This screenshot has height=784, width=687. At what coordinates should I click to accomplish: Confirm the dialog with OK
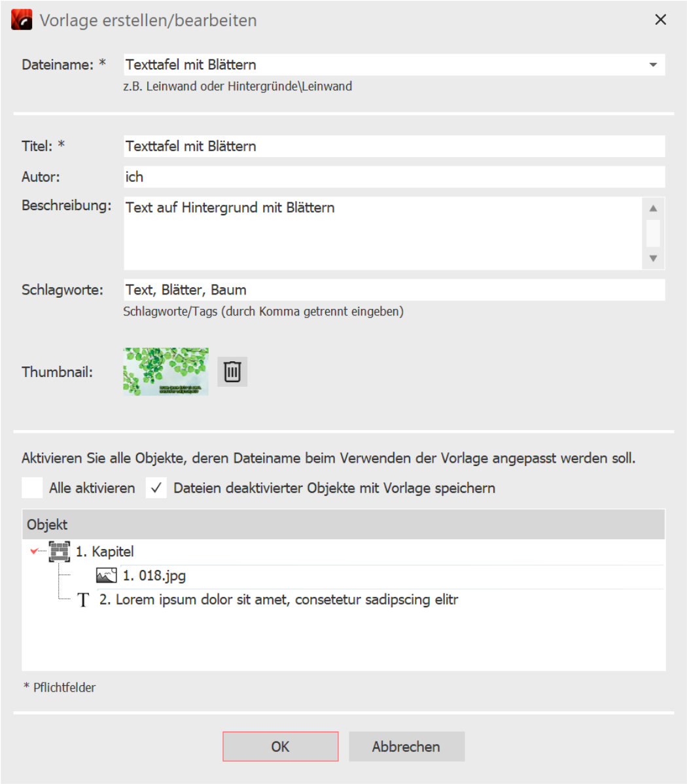pos(280,747)
